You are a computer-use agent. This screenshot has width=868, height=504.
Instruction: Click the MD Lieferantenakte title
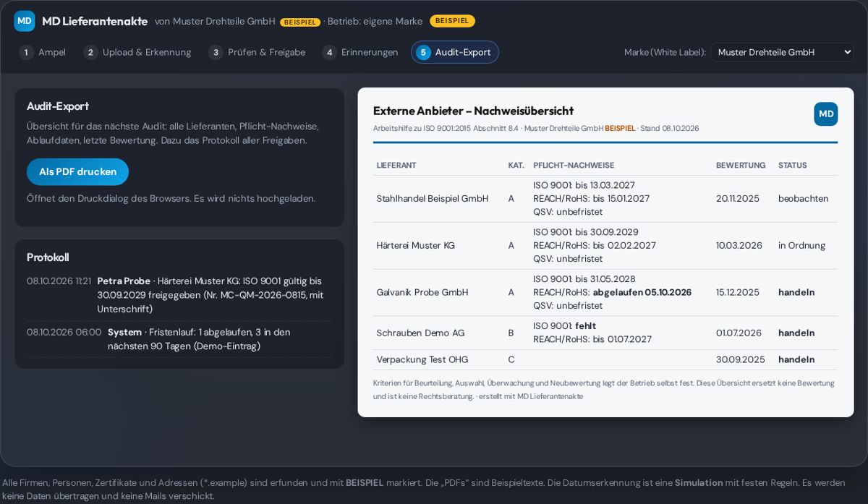(x=95, y=21)
